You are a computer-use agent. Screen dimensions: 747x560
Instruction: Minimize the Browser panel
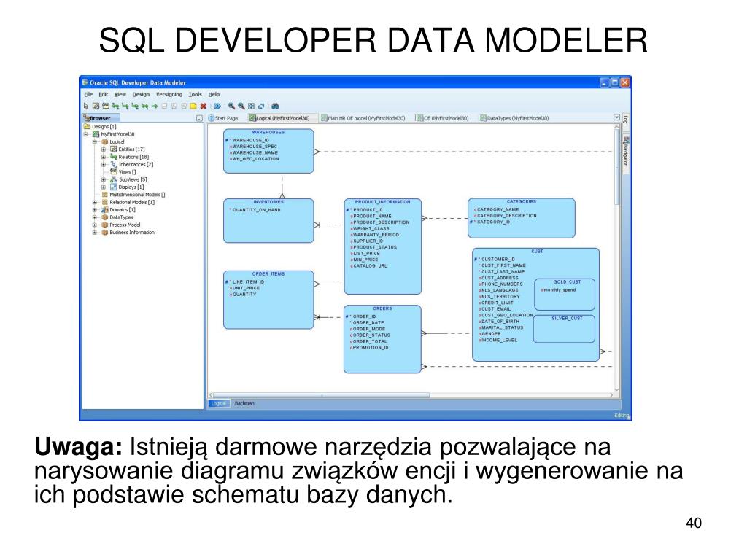point(199,118)
